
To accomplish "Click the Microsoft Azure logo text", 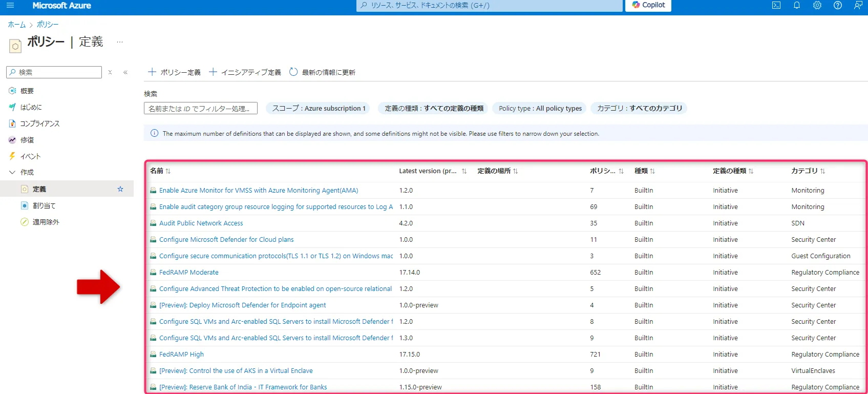I will (61, 5).
